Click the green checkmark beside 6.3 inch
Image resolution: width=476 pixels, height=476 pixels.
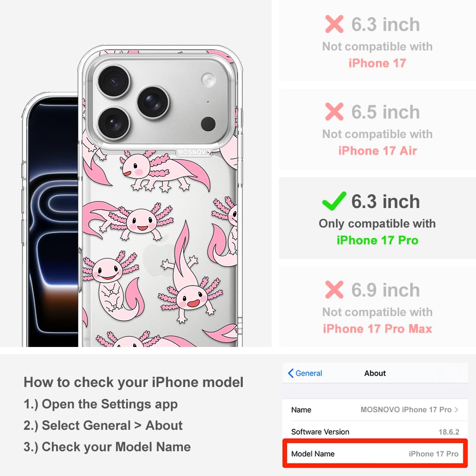click(x=334, y=201)
